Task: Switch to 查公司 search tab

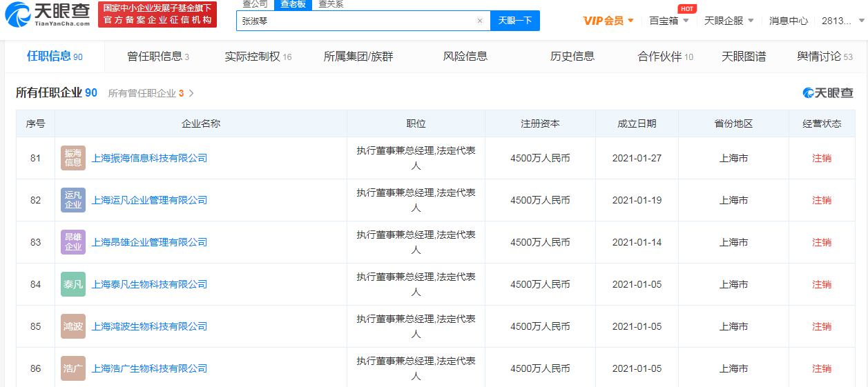Action: 255,4
